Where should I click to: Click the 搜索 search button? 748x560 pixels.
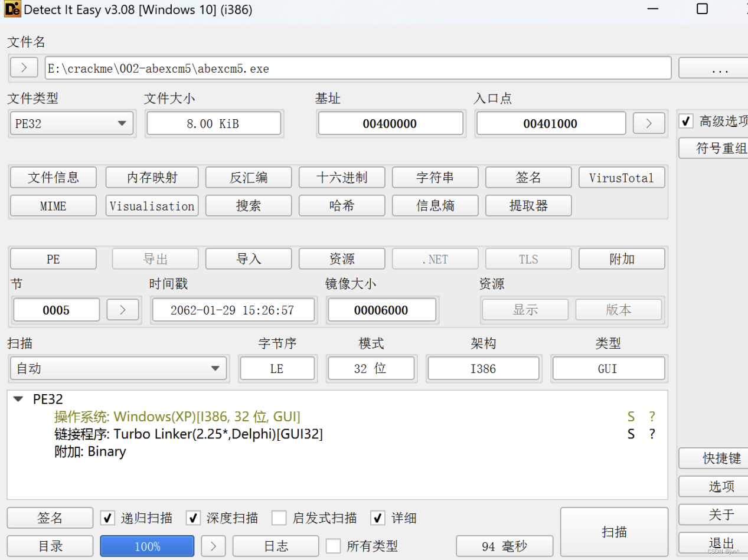(249, 205)
